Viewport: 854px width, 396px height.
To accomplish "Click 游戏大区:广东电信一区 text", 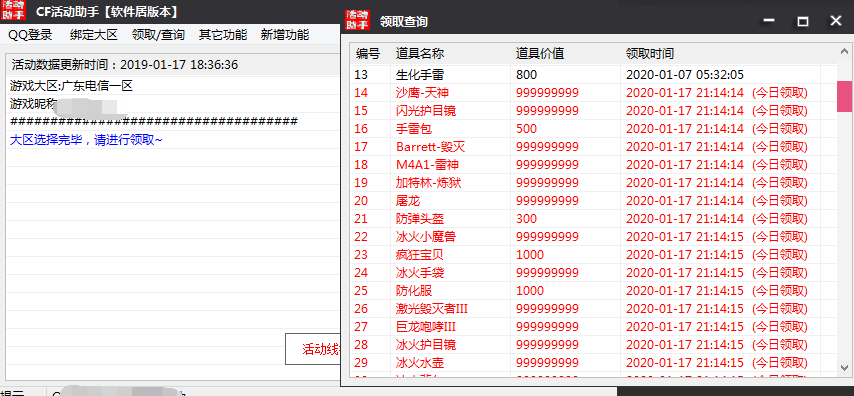I will [x=71, y=86].
